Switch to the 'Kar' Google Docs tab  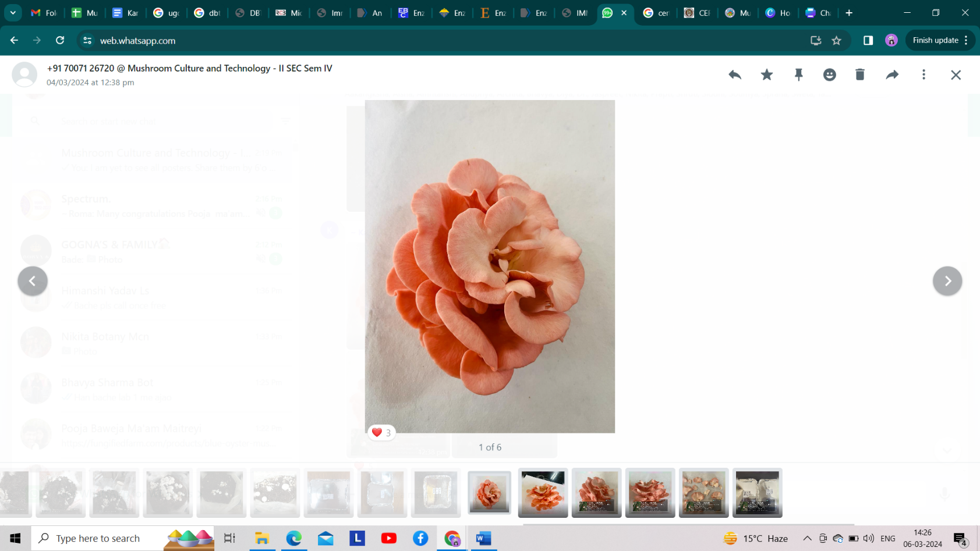[x=125, y=12]
